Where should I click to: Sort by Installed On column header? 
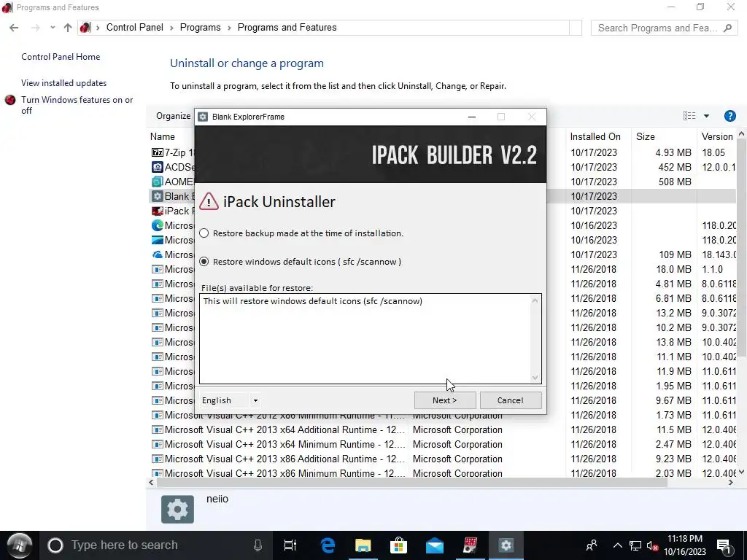(595, 136)
